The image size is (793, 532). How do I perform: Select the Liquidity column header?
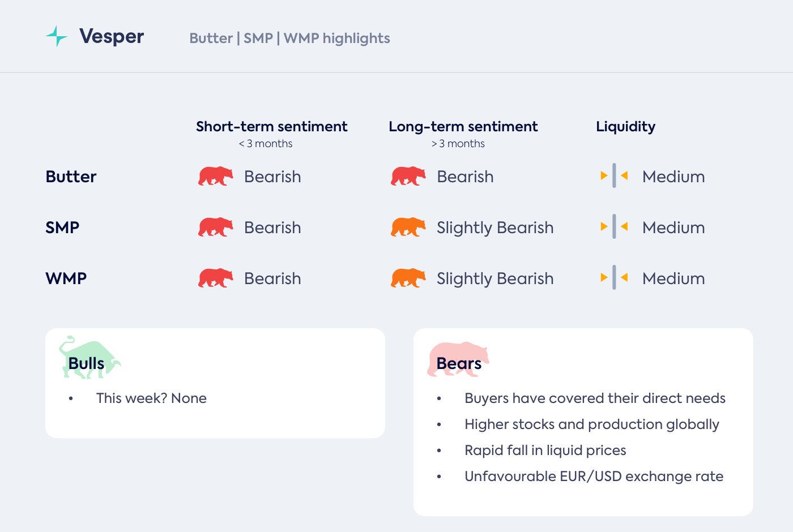[625, 127]
